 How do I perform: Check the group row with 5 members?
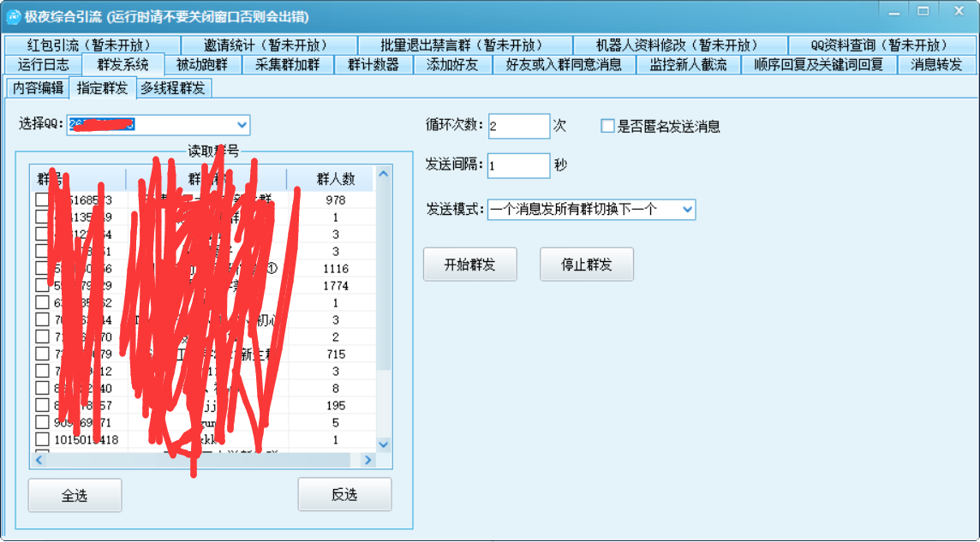42,423
